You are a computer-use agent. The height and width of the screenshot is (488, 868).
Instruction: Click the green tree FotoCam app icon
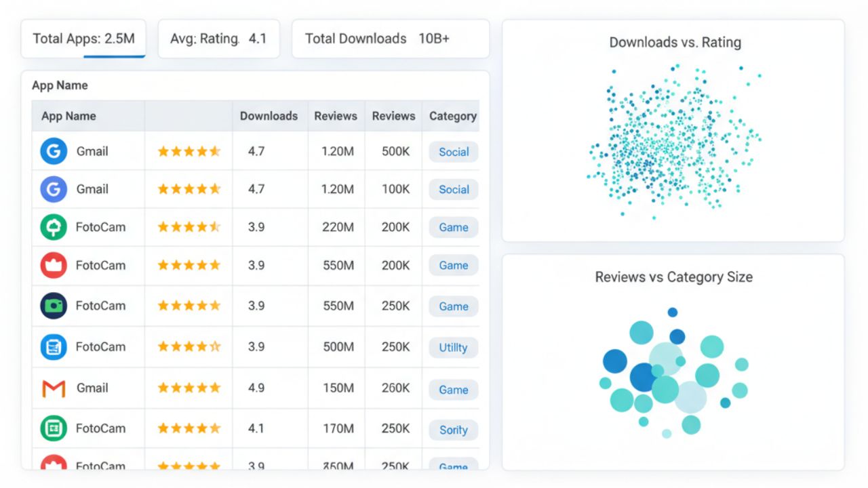click(x=54, y=227)
